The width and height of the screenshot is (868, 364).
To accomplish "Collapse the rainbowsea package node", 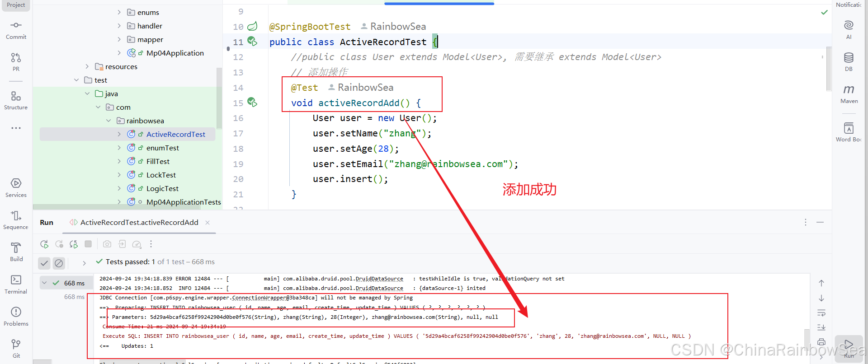I will [x=108, y=121].
